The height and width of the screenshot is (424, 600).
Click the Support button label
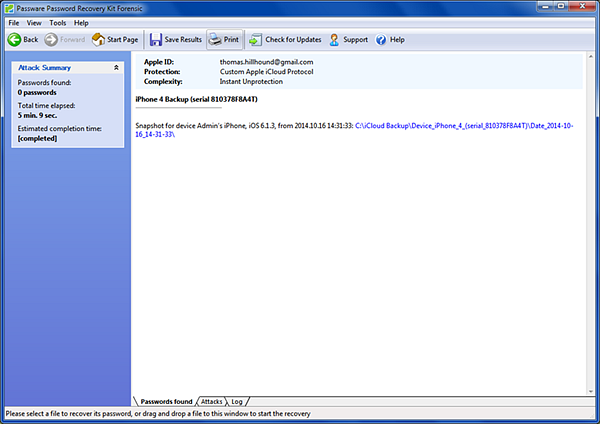coord(355,39)
